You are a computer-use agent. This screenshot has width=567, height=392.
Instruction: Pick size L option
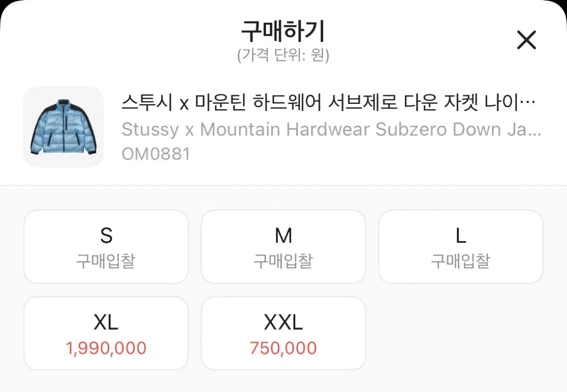(461, 247)
